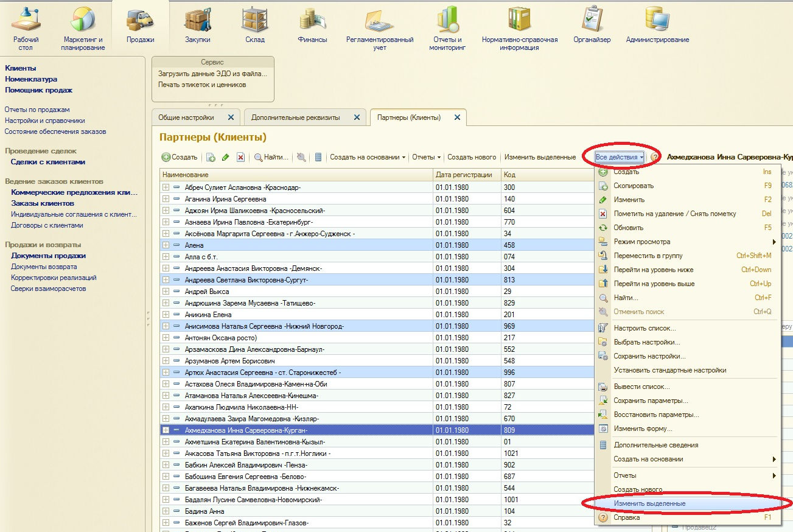Viewport: 793px width, 532px height.
Task: Expand the Алена row
Action: (166, 245)
